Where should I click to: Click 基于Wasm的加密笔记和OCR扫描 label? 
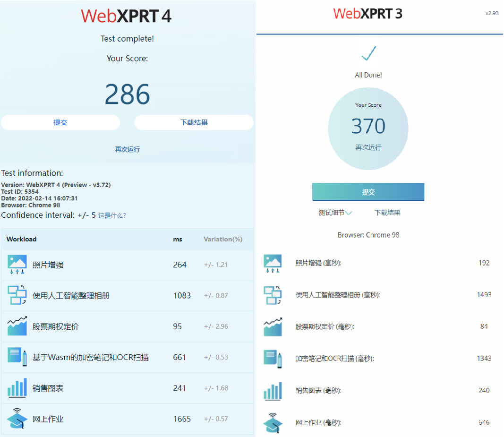90,357
